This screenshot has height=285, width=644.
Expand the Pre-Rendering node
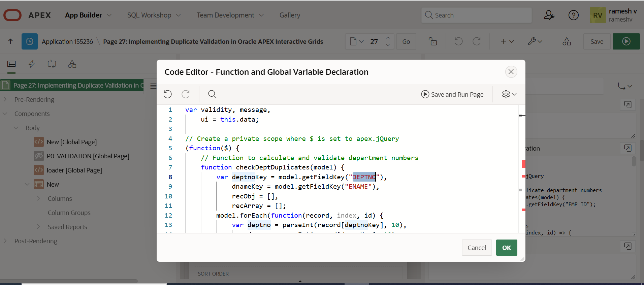[5, 99]
